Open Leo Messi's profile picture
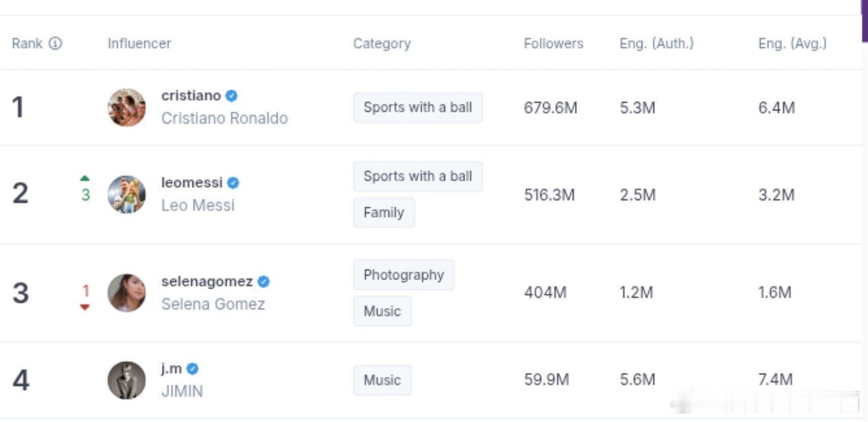 (x=127, y=194)
